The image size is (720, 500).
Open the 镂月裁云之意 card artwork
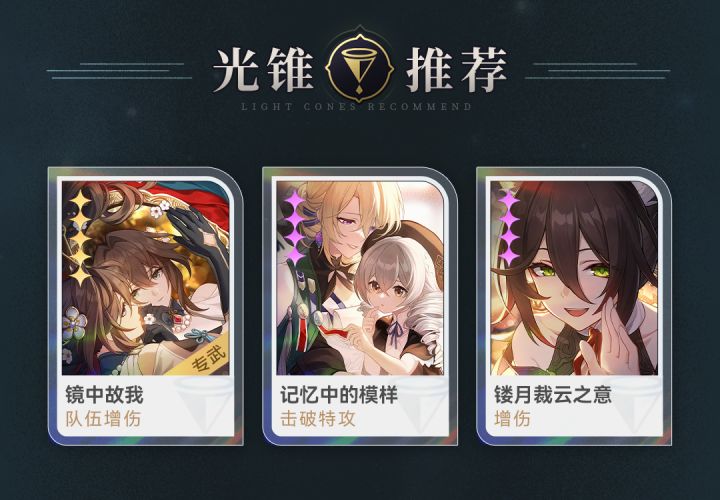pos(574,278)
